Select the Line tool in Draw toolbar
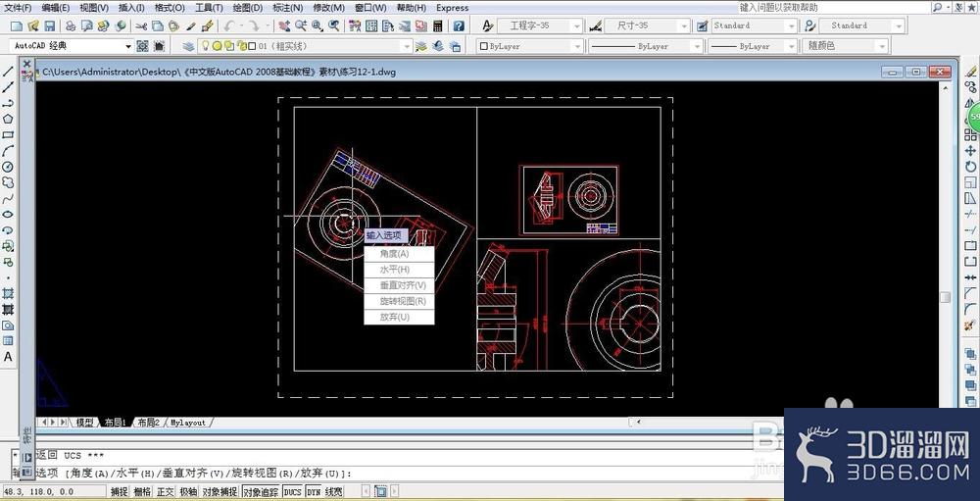 tap(8, 72)
